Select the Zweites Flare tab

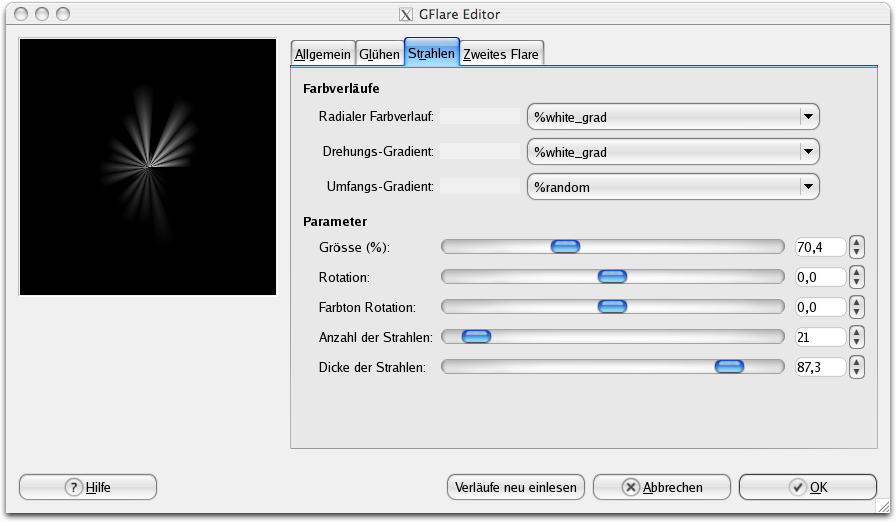[502, 55]
